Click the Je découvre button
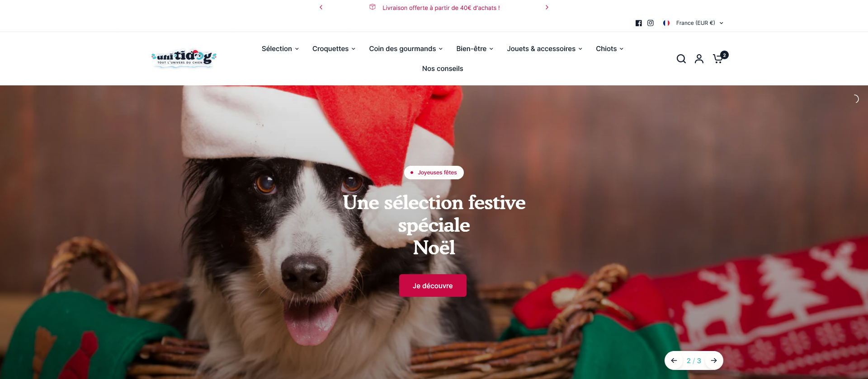This screenshot has width=868, height=379. click(433, 285)
